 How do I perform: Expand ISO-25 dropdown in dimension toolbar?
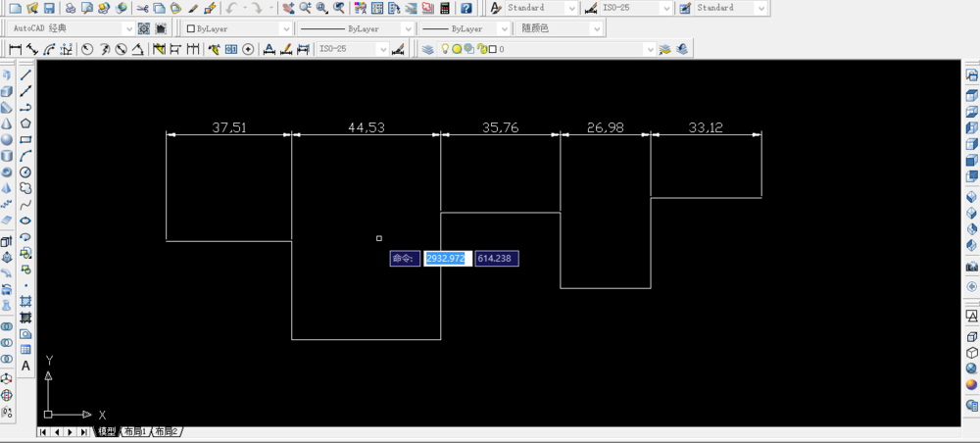pyautogui.click(x=382, y=49)
